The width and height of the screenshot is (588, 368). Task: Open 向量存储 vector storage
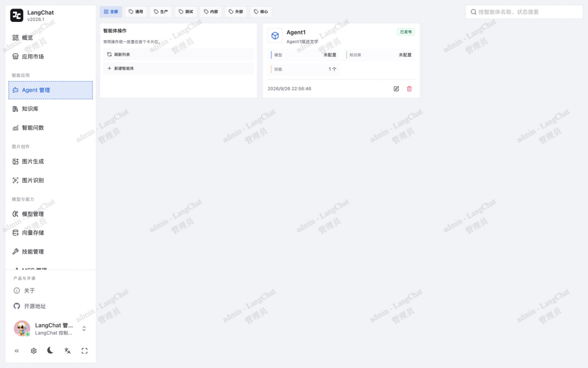click(x=51, y=233)
